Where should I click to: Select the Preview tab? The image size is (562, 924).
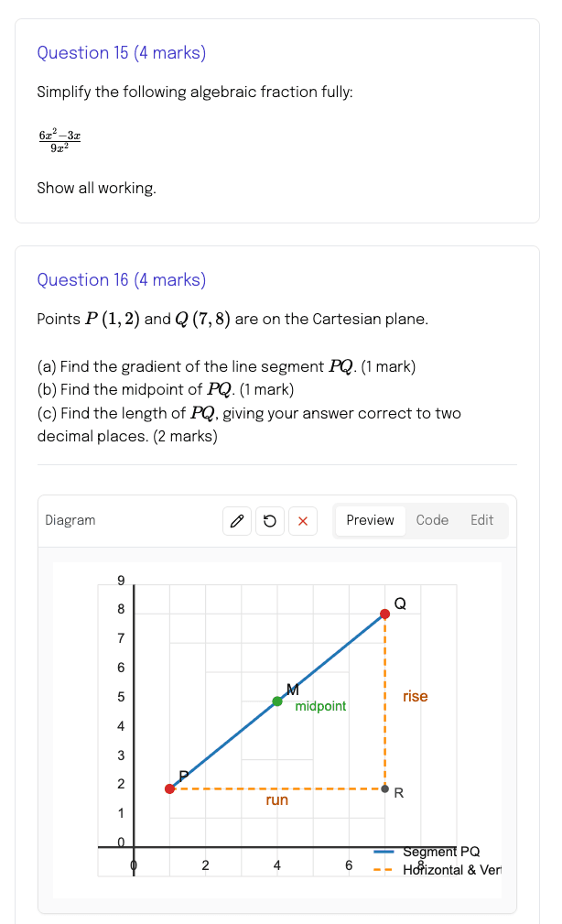(x=370, y=520)
